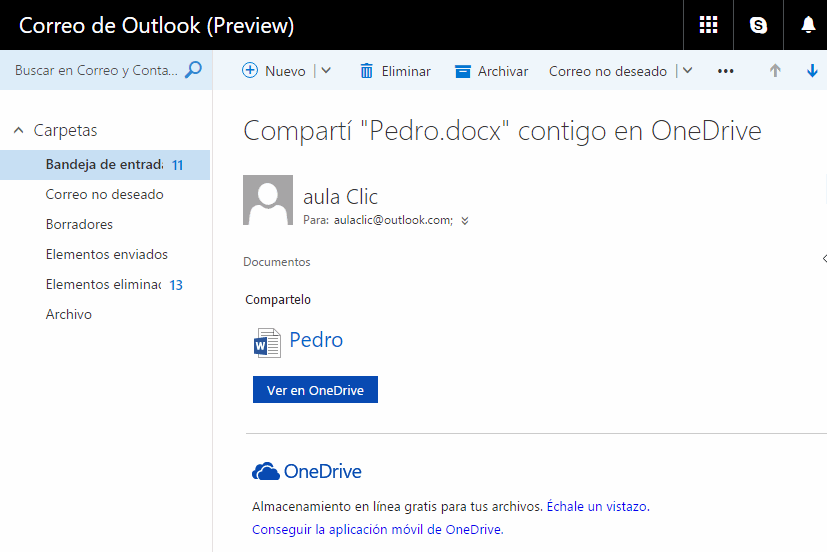
Task: Click Archivar in the toolbar
Action: tap(491, 71)
